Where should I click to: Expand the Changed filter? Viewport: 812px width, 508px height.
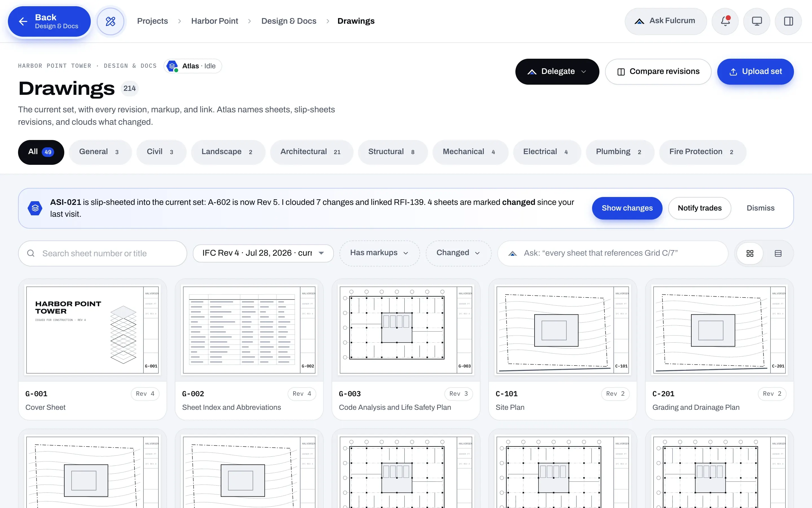(x=458, y=253)
